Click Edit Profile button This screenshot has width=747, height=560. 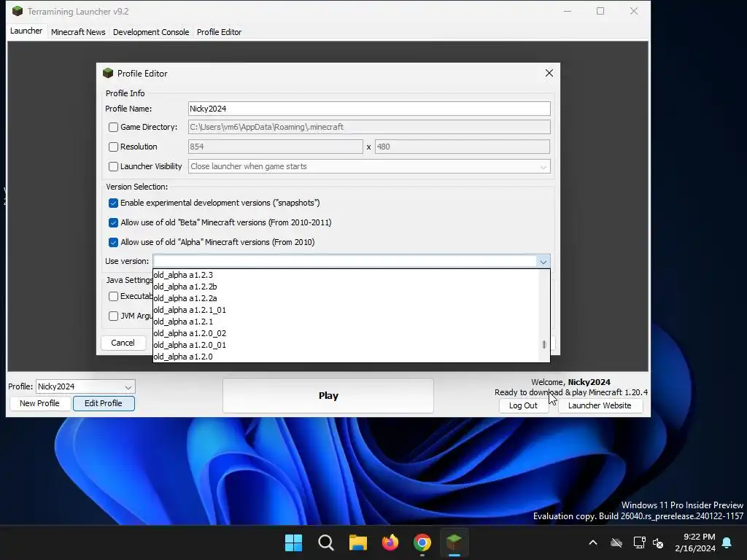coord(104,403)
